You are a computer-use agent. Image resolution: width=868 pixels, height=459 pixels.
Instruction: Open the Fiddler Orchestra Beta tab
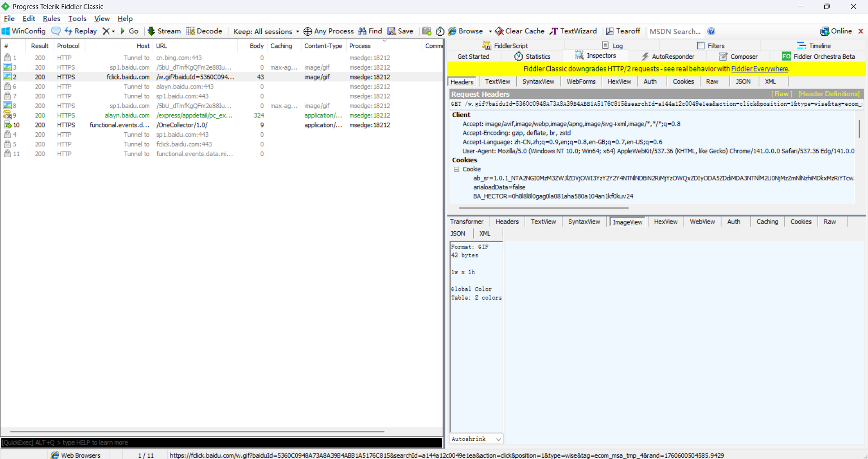tap(819, 56)
